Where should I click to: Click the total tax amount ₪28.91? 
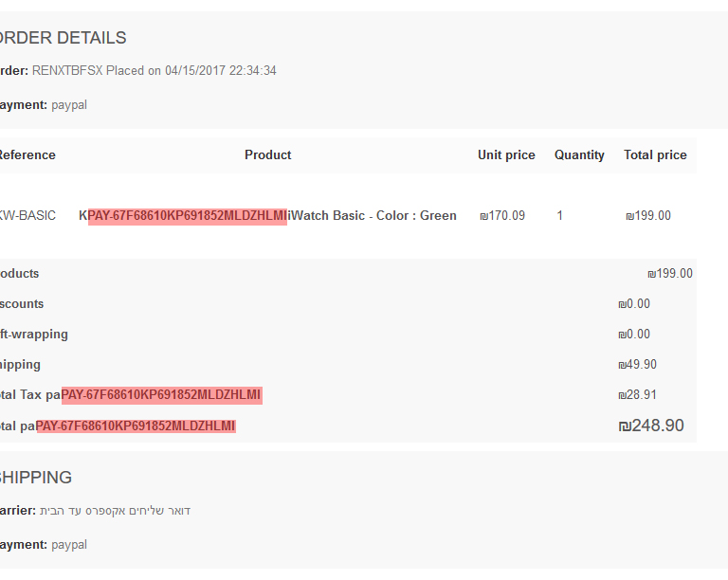[x=637, y=395]
